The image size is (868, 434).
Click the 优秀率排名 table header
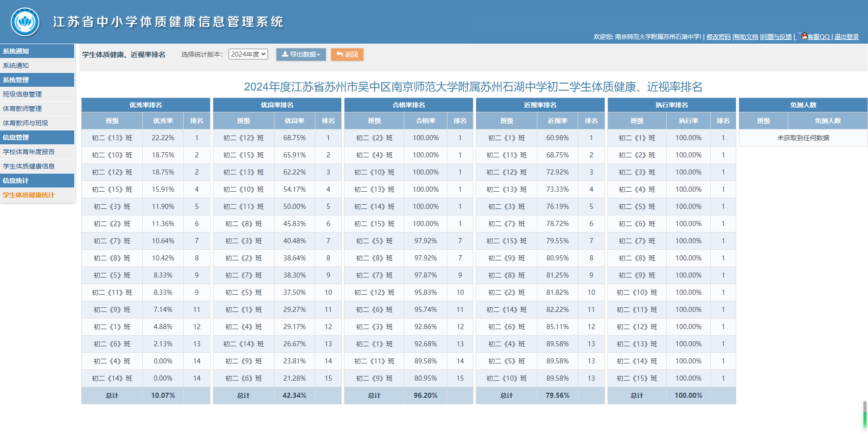coord(146,105)
